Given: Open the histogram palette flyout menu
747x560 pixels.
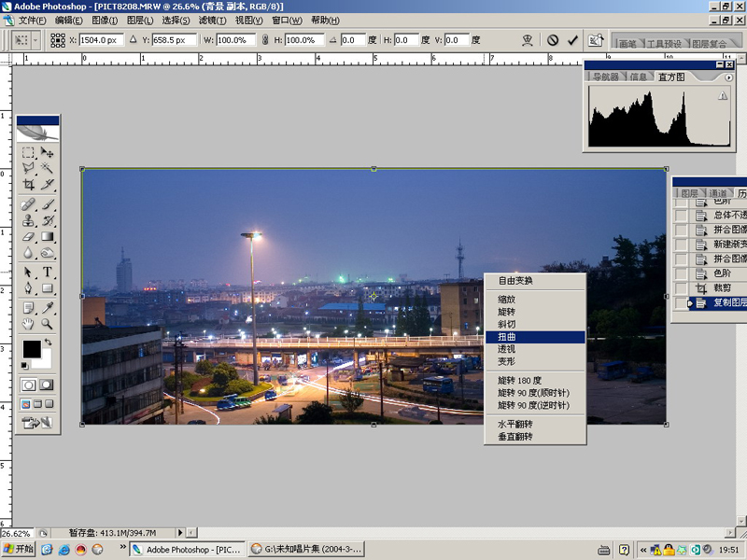Looking at the screenshot, I should [x=729, y=77].
